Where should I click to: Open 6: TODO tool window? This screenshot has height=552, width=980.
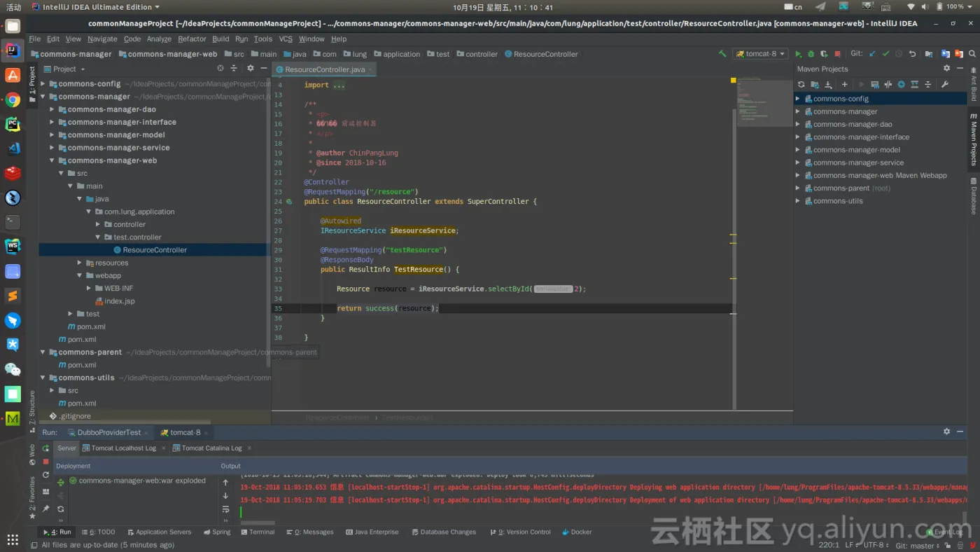(x=97, y=532)
